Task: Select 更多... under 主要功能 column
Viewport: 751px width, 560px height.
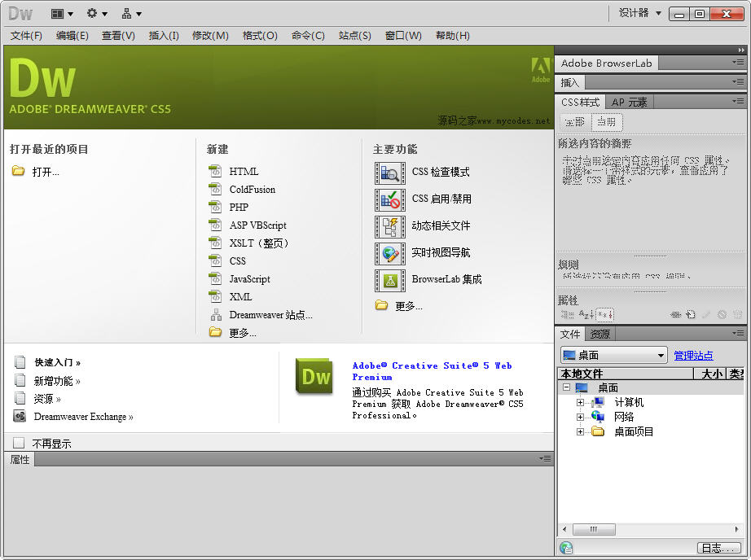Action: pos(409,306)
